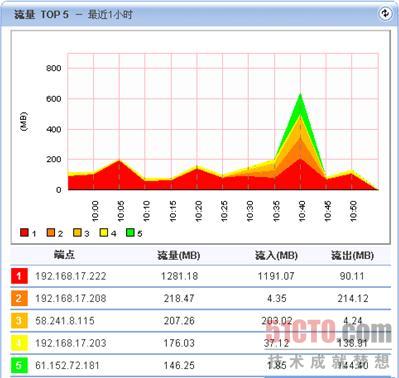This screenshot has width=399, height=378.
Task: Select the red legend swatch labeled 1
Action: 24,232
